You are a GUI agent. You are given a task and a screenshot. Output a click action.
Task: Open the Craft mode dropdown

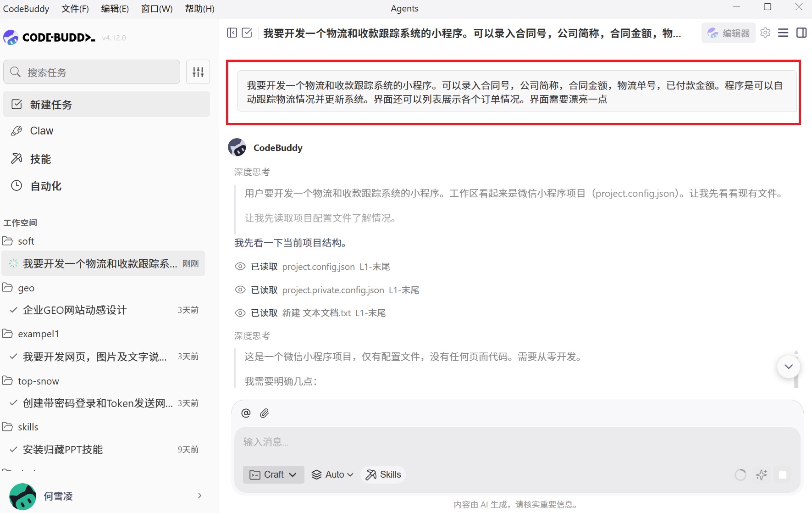point(273,474)
